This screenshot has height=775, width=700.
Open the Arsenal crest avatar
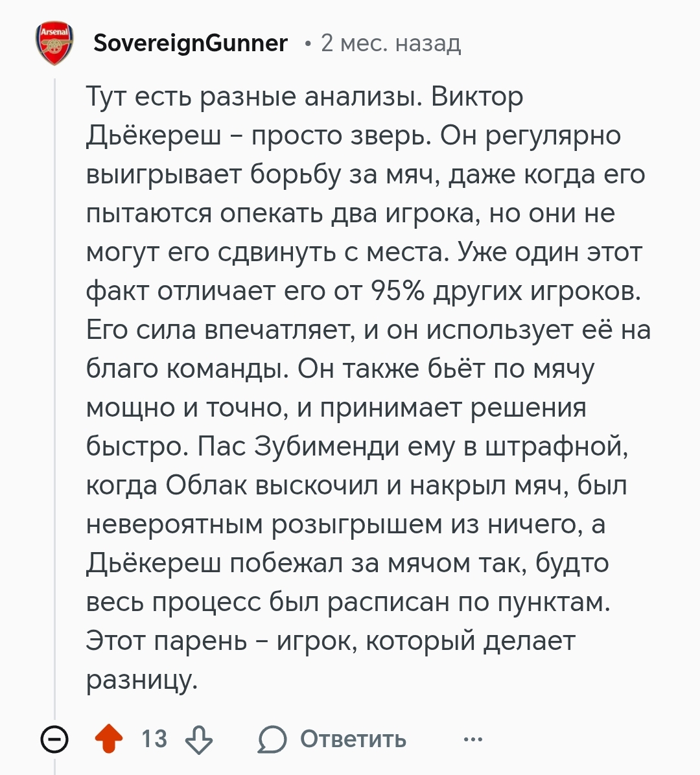click(54, 43)
